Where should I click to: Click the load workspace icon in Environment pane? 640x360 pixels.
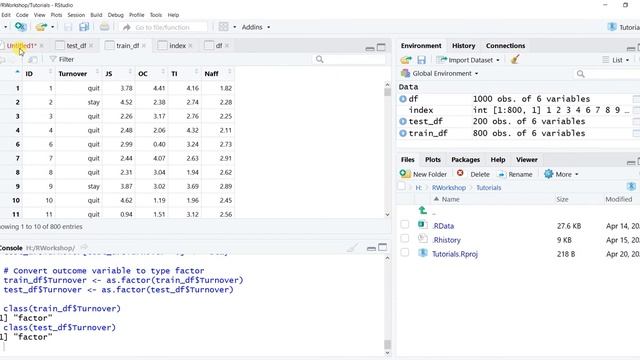pyautogui.click(x=406, y=60)
